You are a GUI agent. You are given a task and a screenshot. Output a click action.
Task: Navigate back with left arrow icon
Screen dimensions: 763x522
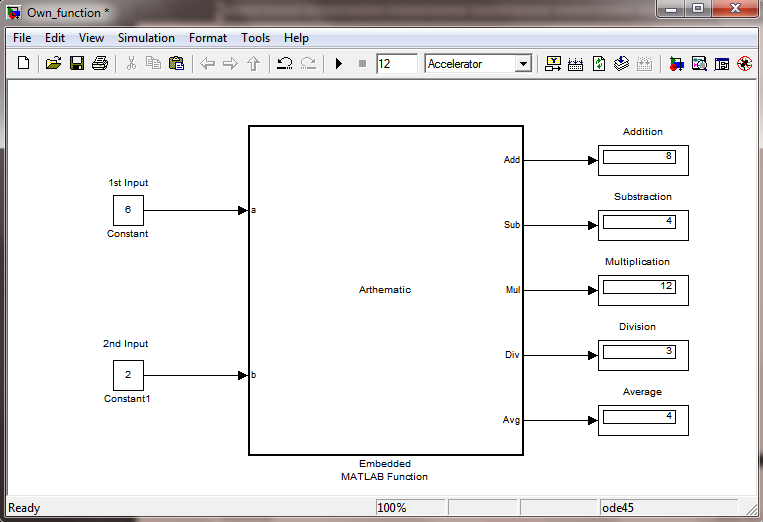point(208,63)
